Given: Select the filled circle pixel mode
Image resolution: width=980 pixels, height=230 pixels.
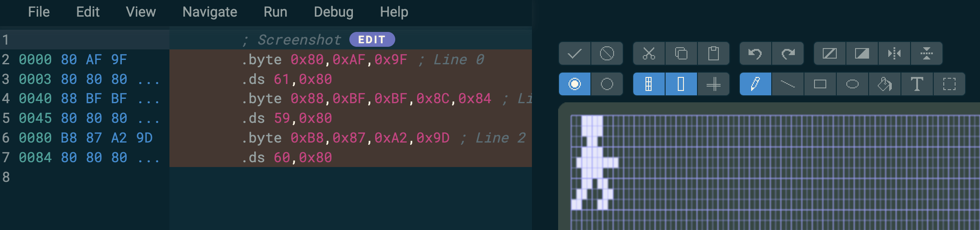Looking at the screenshot, I should pos(575,84).
